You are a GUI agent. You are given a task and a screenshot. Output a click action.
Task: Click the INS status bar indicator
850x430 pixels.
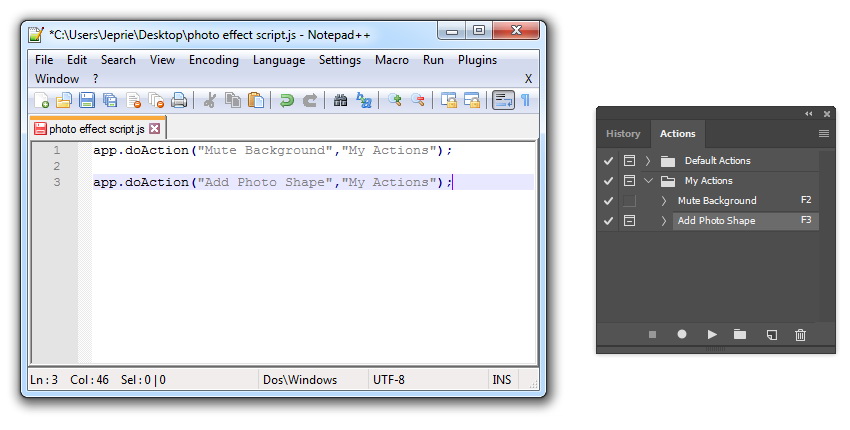pyautogui.click(x=501, y=380)
